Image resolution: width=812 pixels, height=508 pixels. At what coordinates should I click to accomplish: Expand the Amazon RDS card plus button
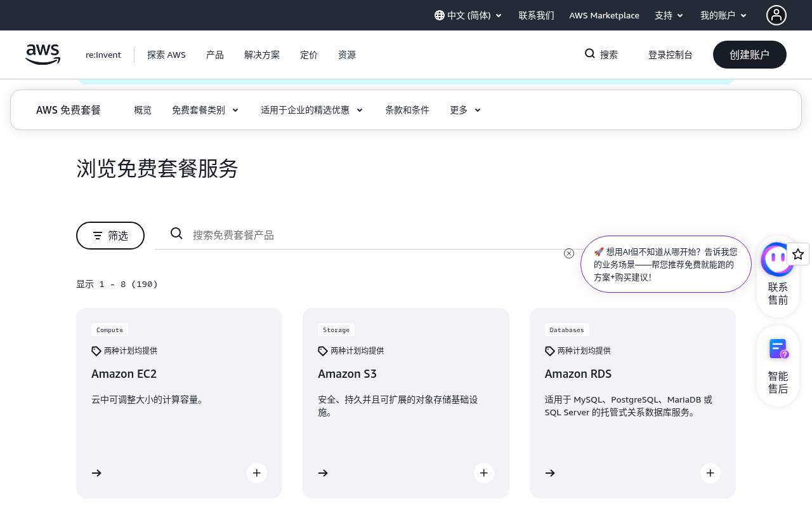[x=710, y=473]
